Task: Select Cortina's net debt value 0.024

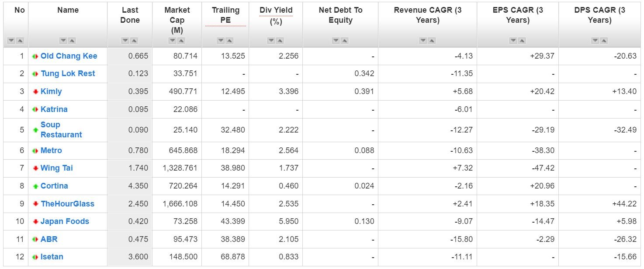Action: click(364, 186)
